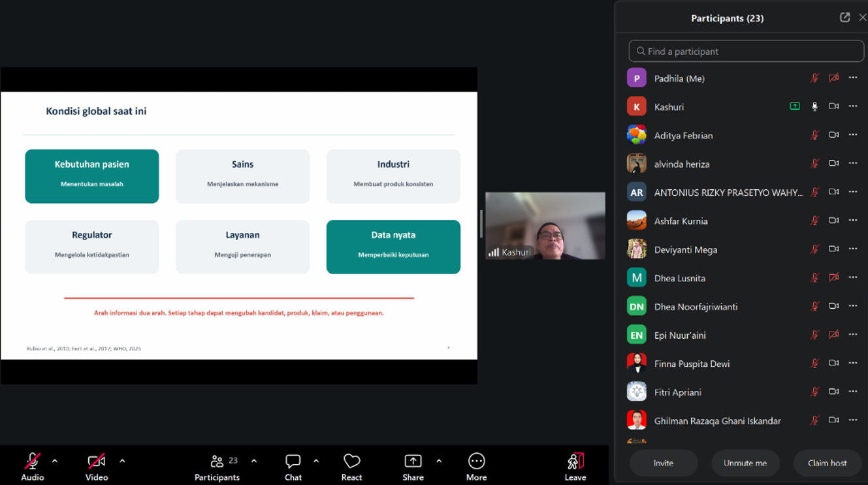This screenshot has height=485, width=868.
Task: Click the Claim host button
Action: coord(828,463)
